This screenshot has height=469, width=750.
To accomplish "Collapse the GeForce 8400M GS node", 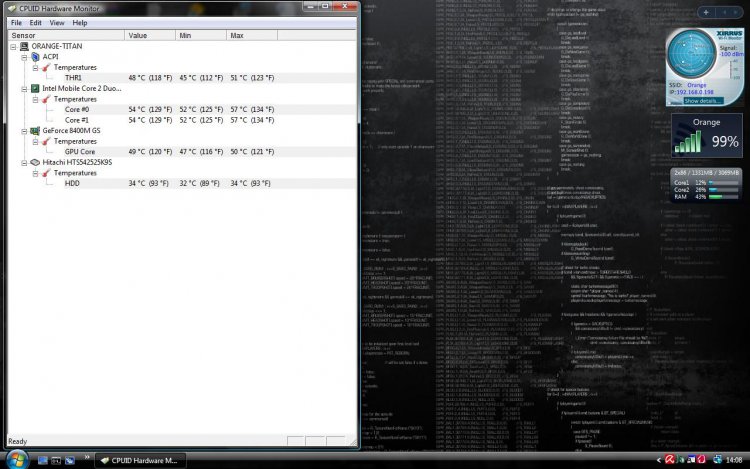I will pyautogui.click(x=24, y=131).
